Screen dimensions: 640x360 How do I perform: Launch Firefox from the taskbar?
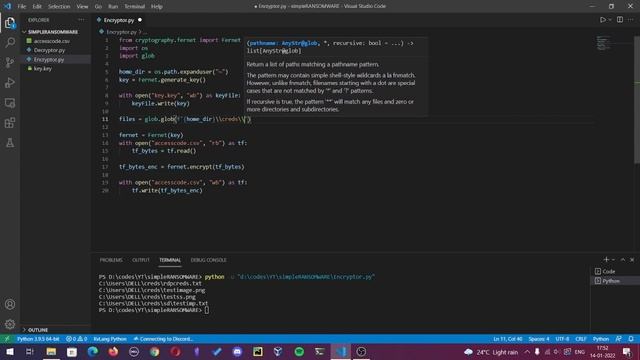point(113,351)
